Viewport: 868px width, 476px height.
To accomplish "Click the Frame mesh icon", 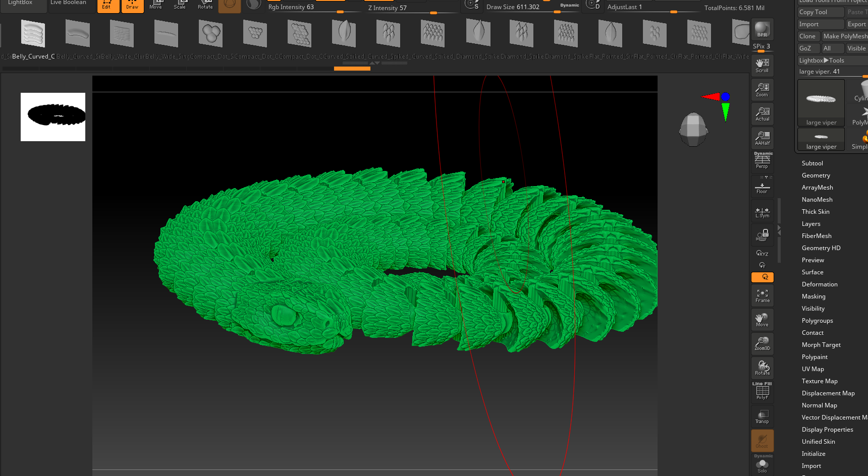I will (762, 295).
